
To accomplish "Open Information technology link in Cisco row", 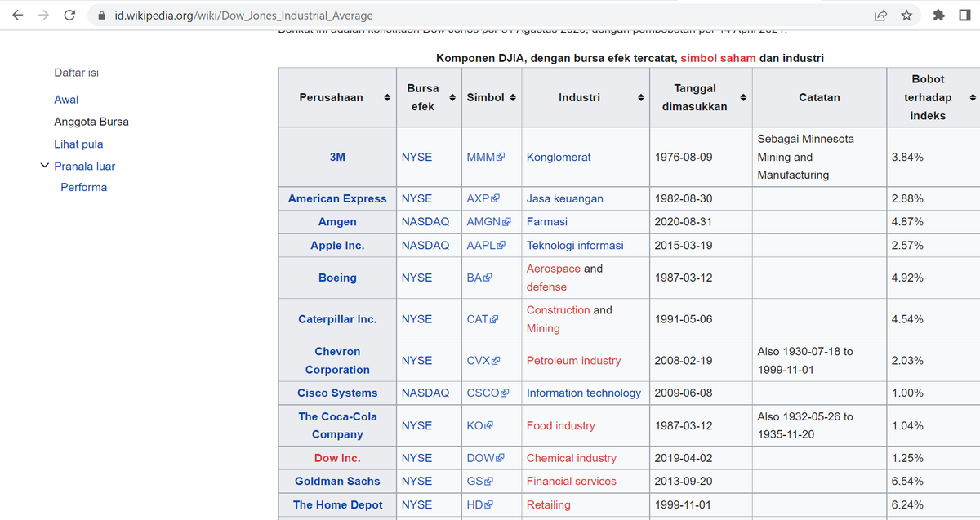I will (x=584, y=393).
